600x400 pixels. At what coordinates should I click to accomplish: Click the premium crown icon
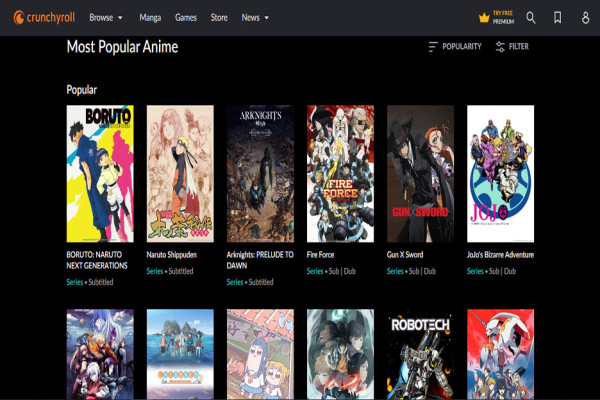pos(484,18)
